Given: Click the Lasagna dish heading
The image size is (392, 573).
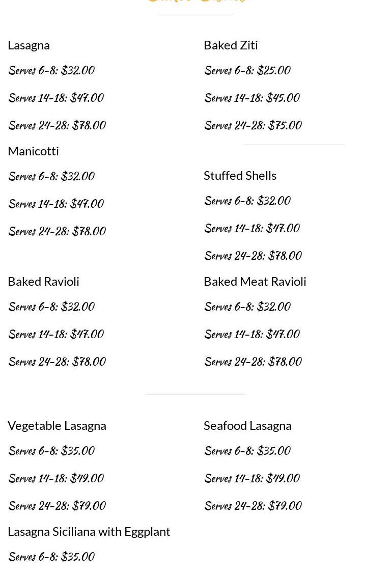Looking at the screenshot, I should (29, 45).
